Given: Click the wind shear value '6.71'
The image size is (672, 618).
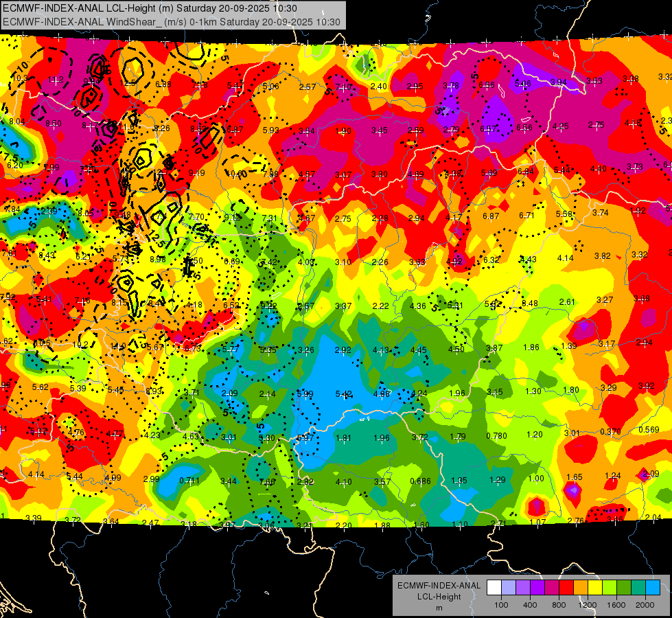Looking at the screenshot, I should (x=526, y=216).
